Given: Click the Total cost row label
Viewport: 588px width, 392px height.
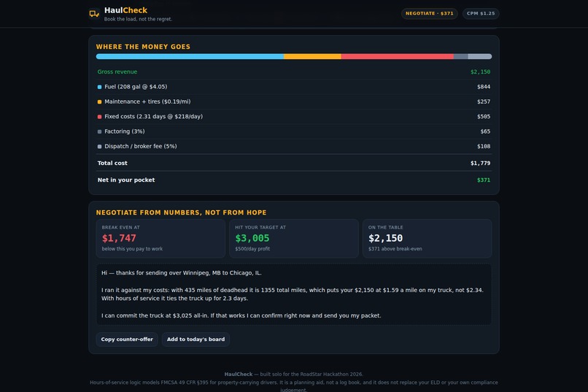Looking at the screenshot, I should tap(112, 164).
